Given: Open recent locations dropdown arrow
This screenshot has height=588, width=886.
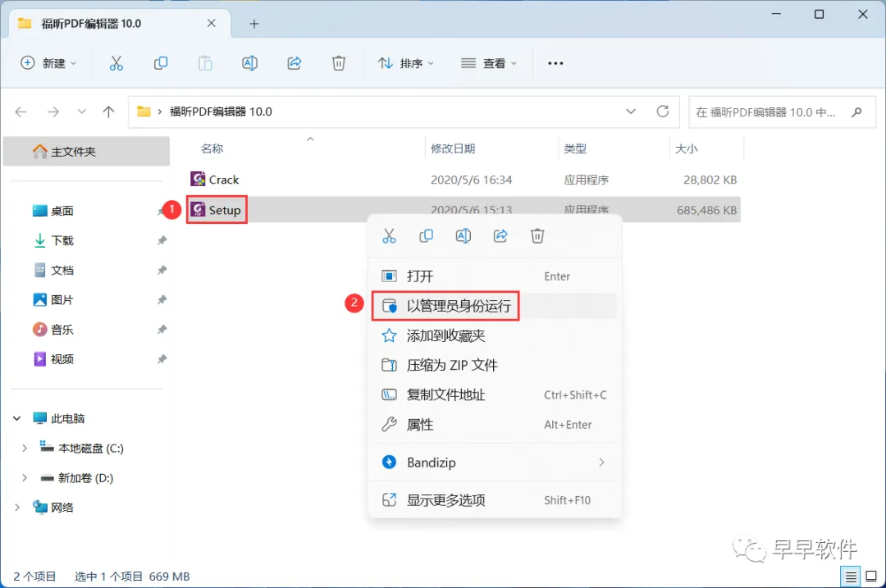Looking at the screenshot, I should click(82, 112).
